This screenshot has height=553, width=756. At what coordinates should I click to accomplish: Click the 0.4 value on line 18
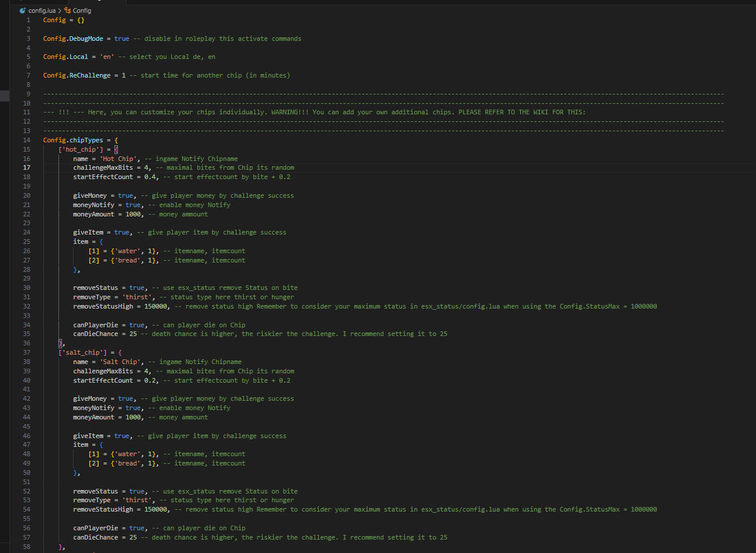click(150, 177)
